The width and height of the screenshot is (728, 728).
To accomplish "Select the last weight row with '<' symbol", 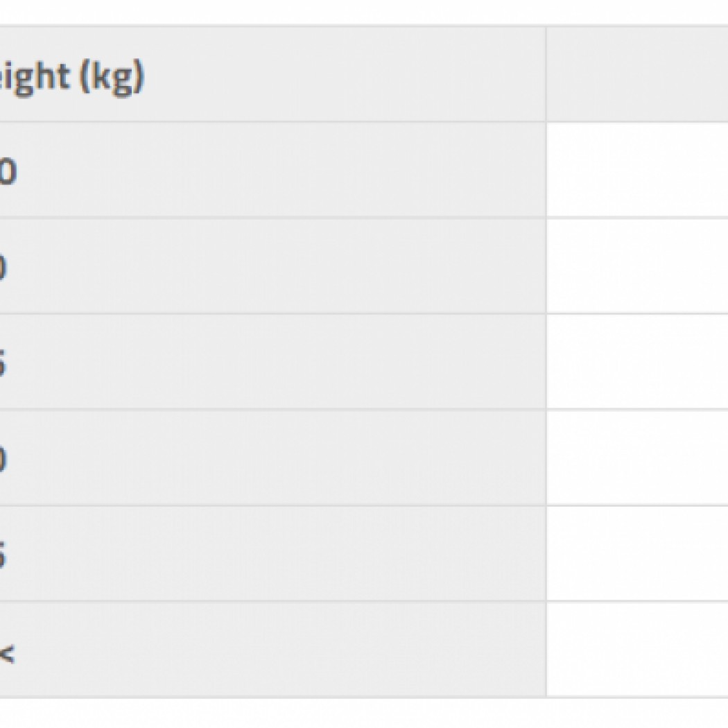I will point(270,650).
